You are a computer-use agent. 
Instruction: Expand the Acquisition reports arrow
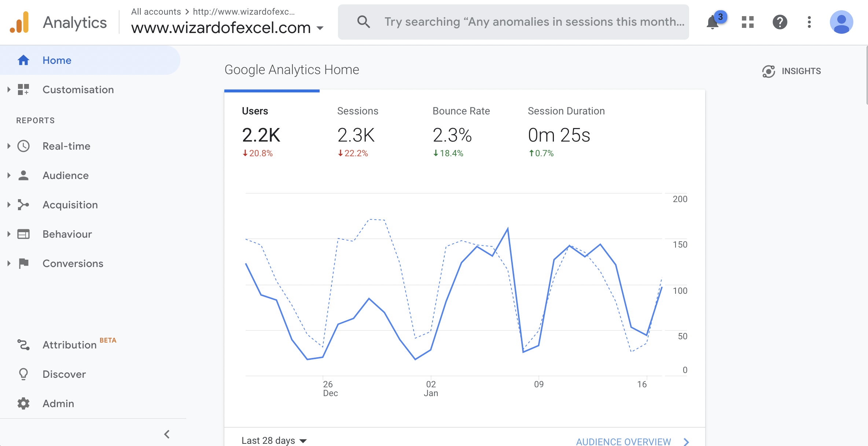9,205
